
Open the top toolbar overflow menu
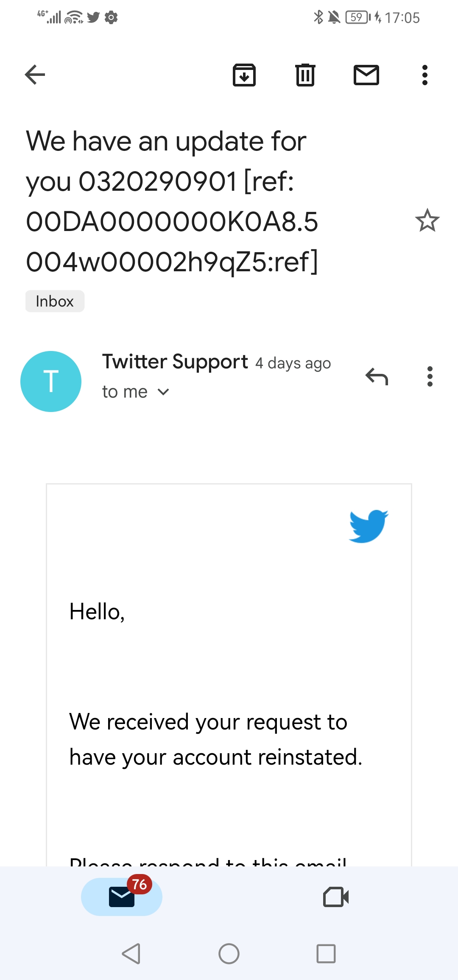pyautogui.click(x=424, y=75)
